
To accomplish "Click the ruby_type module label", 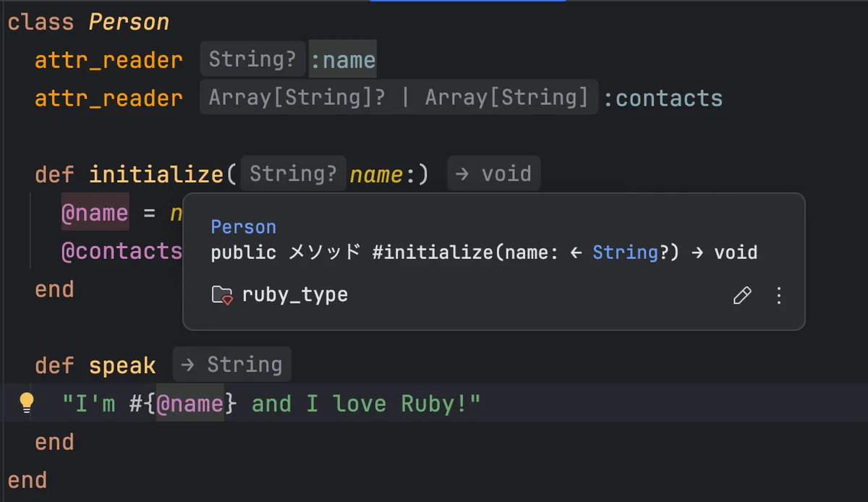I will coord(295,295).
